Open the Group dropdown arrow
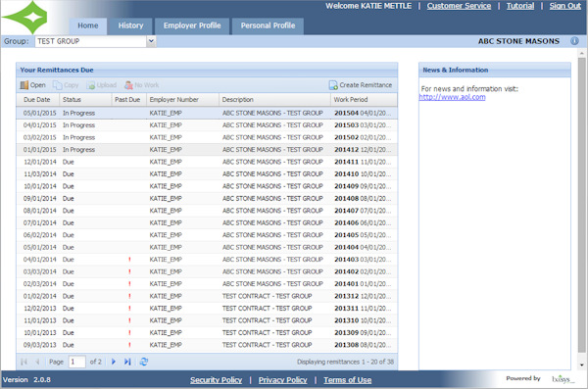Image resolution: width=588 pixels, height=389 pixels. point(151,41)
